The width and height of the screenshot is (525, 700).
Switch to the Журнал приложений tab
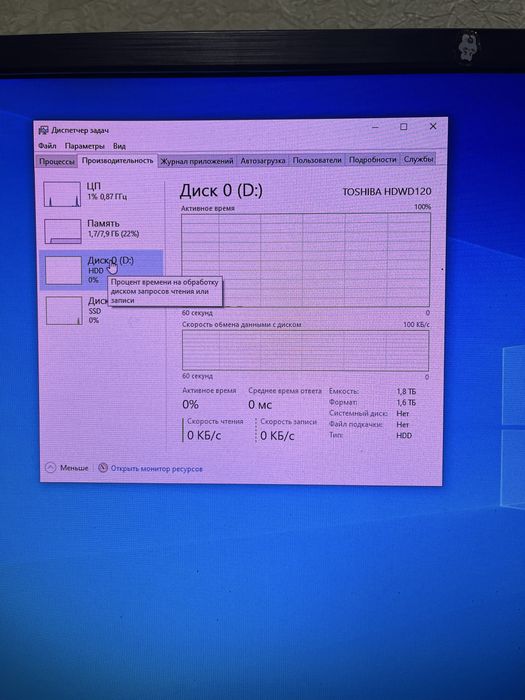196,161
